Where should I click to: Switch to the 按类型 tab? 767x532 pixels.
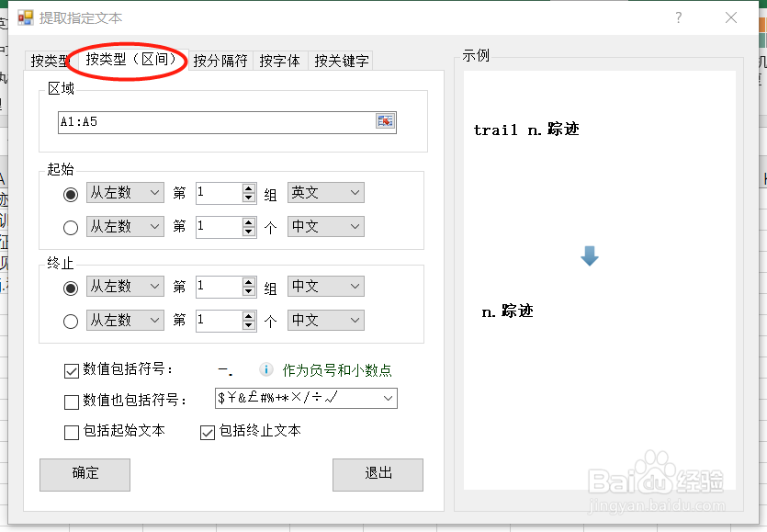(x=49, y=61)
